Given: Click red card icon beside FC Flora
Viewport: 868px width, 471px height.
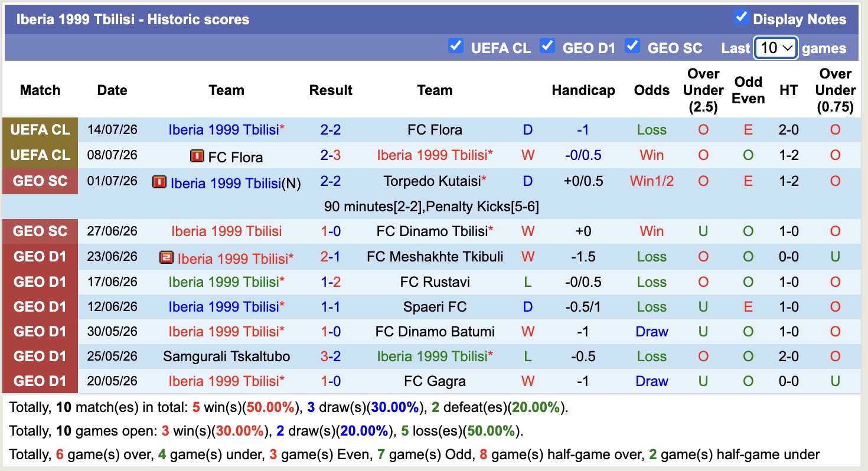Looking at the screenshot, I should click(x=197, y=156).
